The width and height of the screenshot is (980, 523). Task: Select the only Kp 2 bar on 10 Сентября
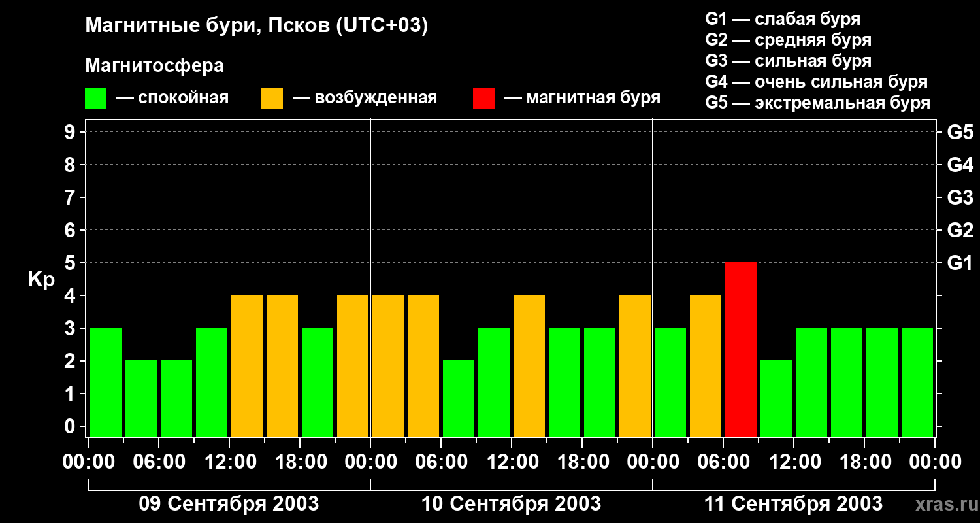coord(459,398)
